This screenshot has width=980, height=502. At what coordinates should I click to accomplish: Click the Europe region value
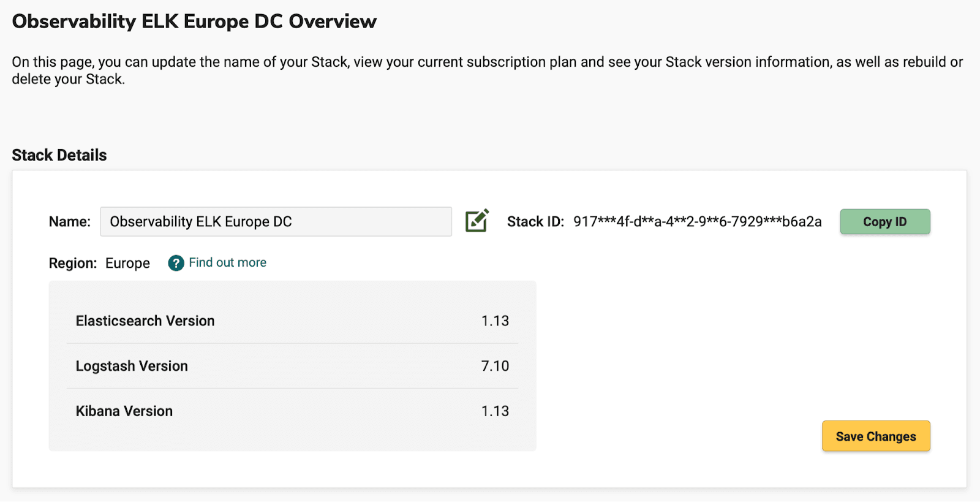tap(127, 263)
